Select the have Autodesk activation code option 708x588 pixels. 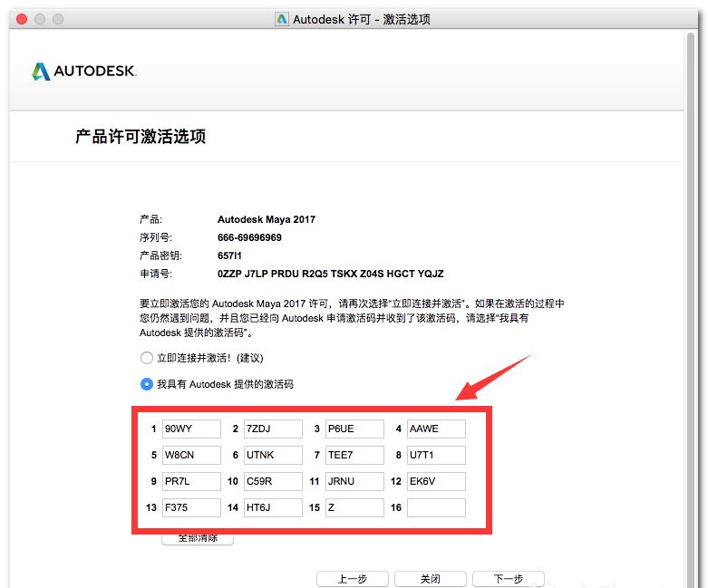146,384
